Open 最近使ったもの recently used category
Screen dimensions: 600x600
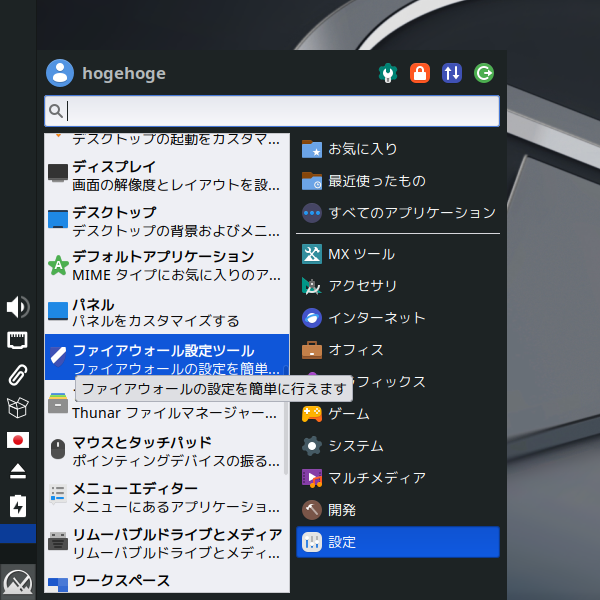point(398,181)
